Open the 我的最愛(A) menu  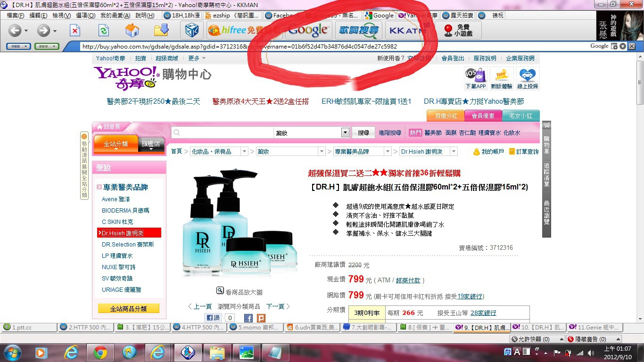point(115,16)
